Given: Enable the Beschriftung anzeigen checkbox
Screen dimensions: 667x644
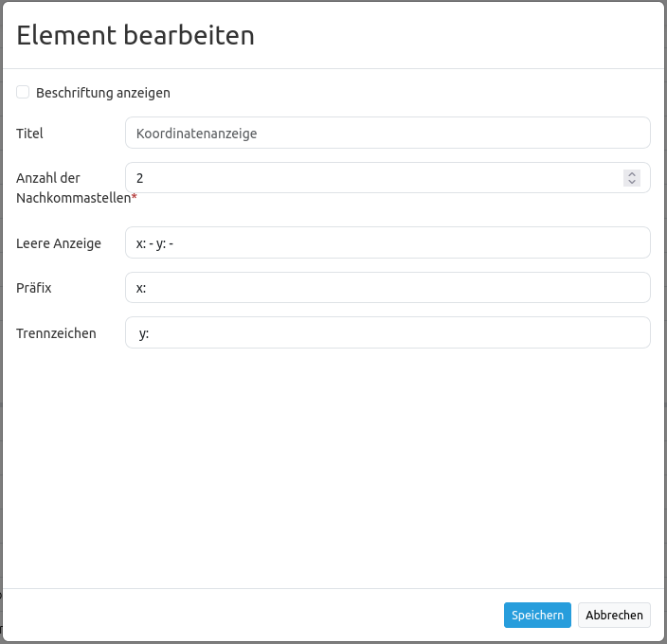Looking at the screenshot, I should 23,93.
